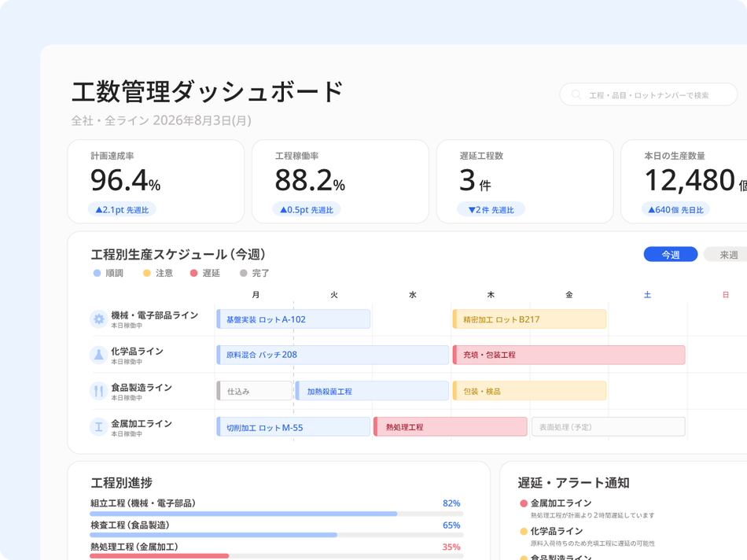Click the 遅延・アラート通知 section heading
This screenshot has width=747, height=560.
[x=573, y=483]
